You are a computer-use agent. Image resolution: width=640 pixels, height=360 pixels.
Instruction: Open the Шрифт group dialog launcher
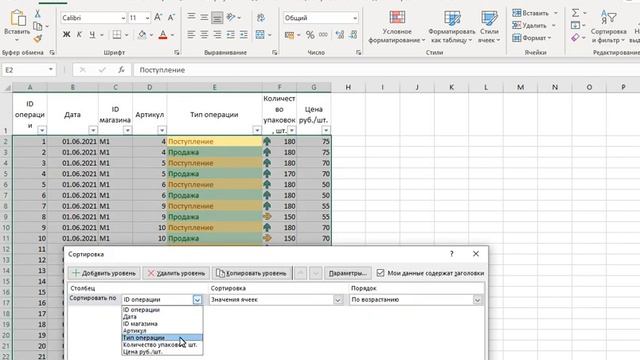tap(176, 53)
